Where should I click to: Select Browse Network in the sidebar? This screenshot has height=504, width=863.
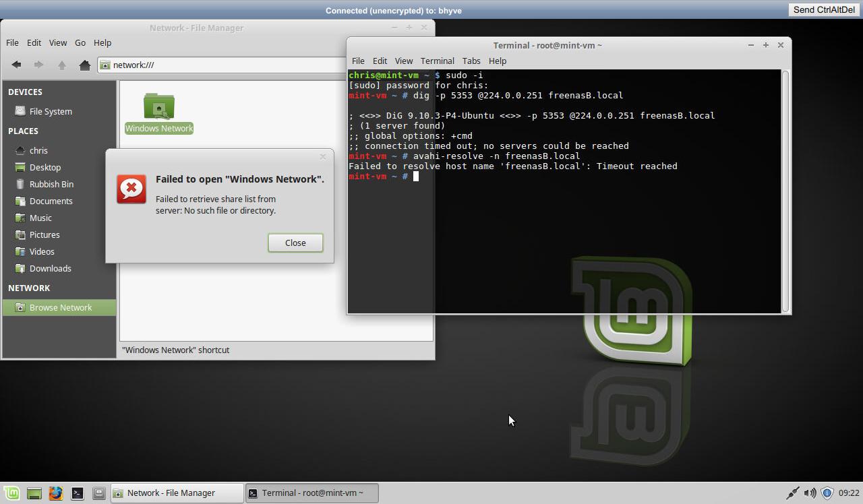59,307
